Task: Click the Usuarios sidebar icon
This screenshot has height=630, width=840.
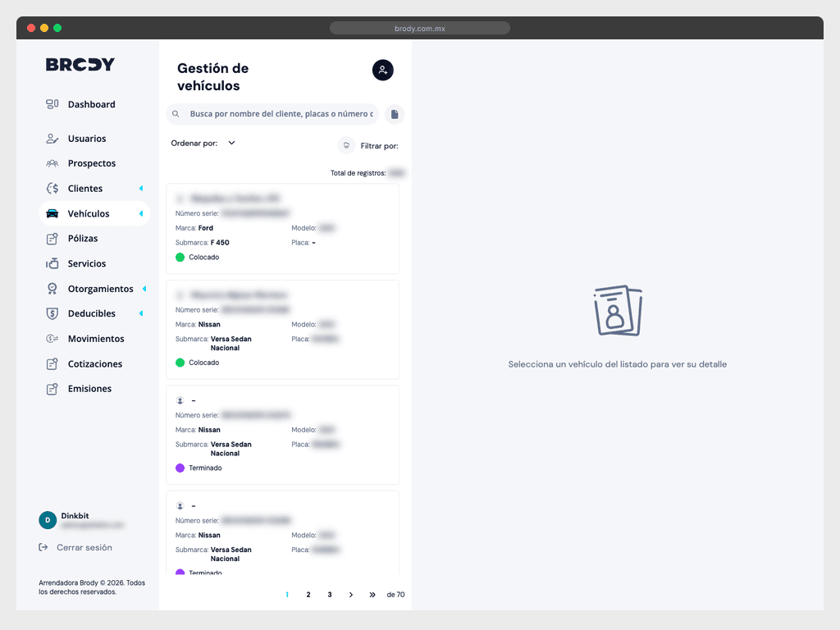Action: [x=52, y=139]
